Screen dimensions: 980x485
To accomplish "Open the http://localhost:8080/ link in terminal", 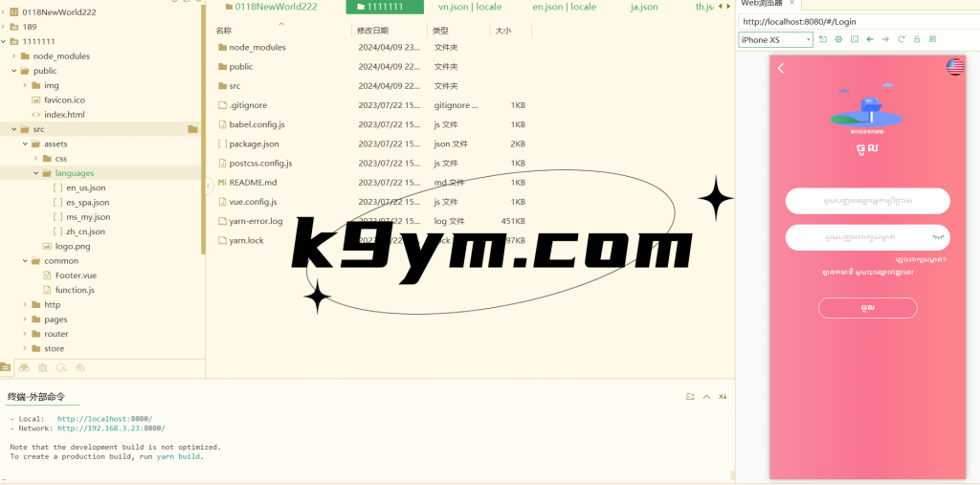I will [x=105, y=419].
